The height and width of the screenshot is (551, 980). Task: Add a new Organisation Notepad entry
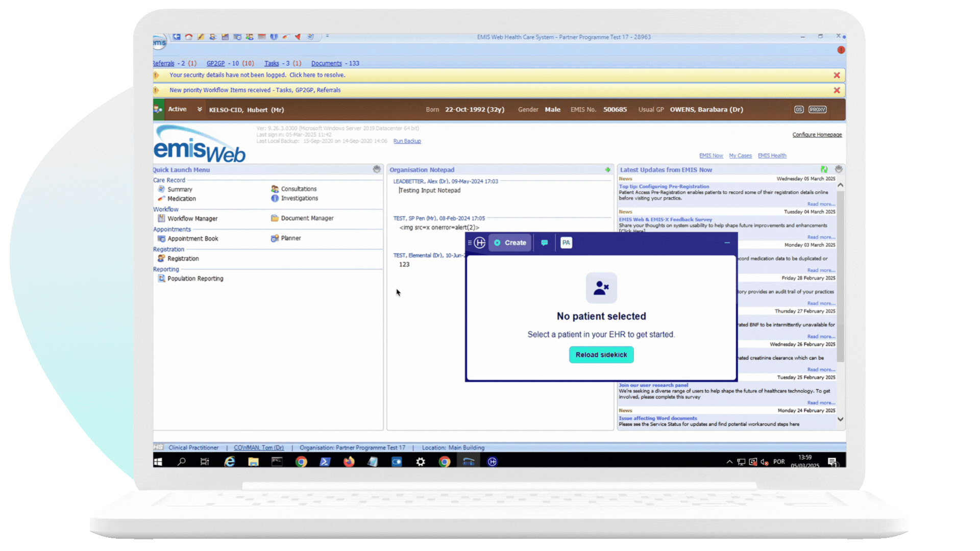(x=607, y=170)
